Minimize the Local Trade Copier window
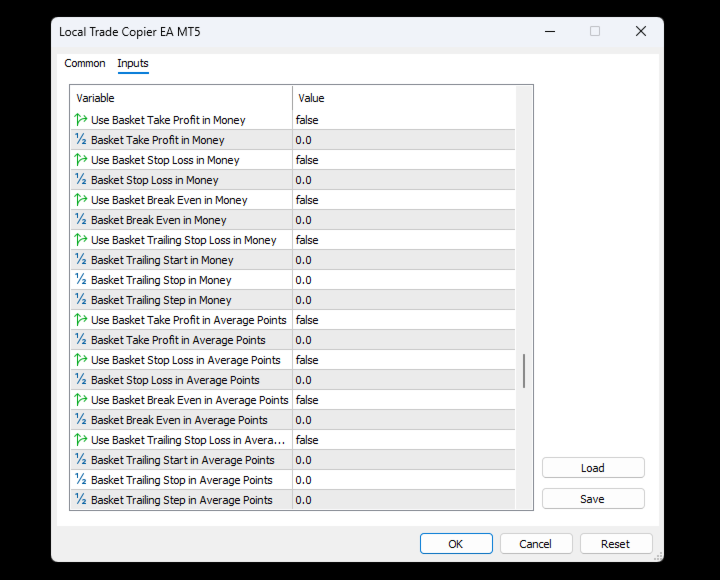 pos(550,31)
